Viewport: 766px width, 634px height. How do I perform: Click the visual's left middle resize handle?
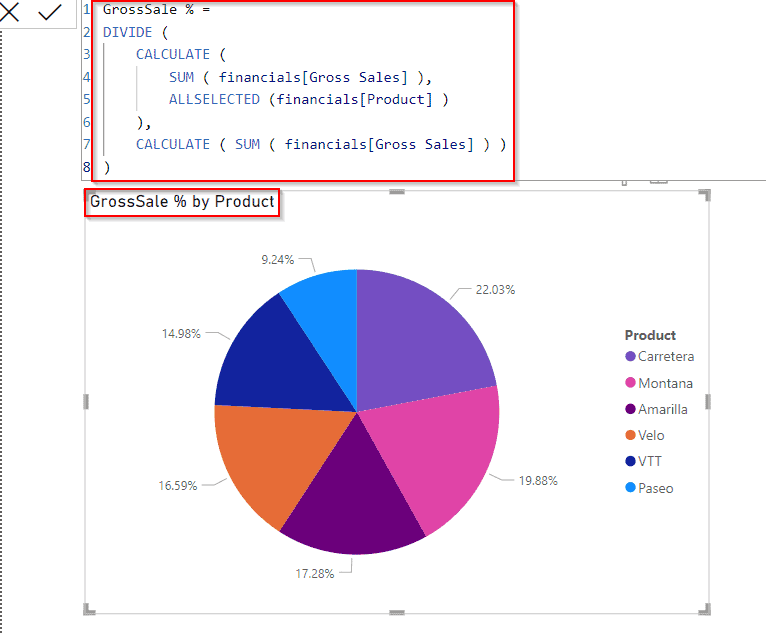point(86,402)
